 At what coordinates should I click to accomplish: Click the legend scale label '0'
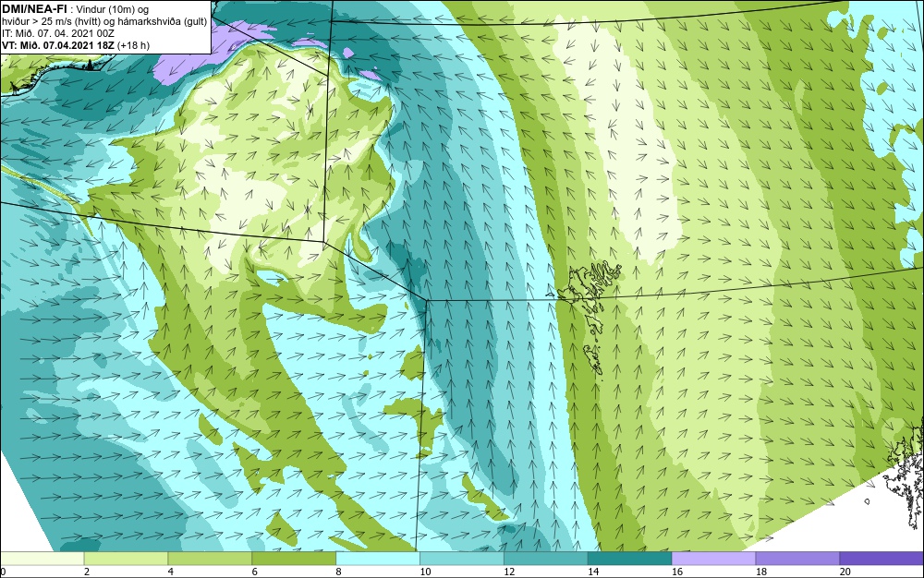pos(3,572)
